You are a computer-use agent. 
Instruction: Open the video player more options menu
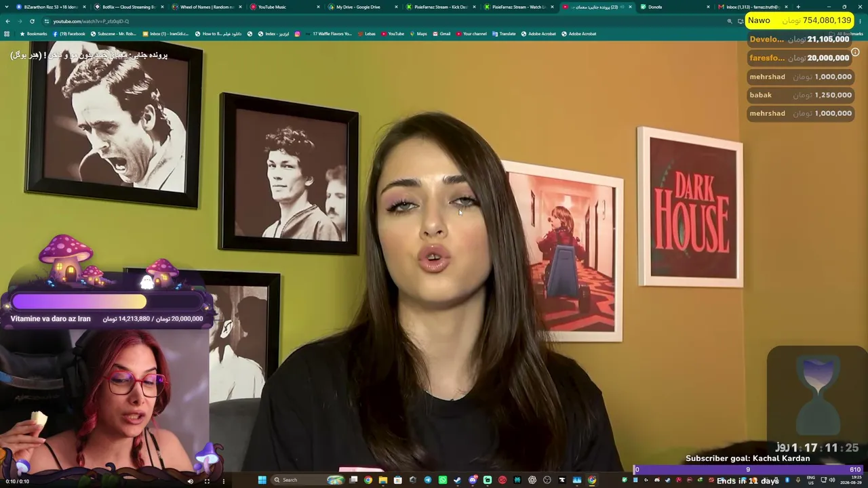[x=223, y=481]
